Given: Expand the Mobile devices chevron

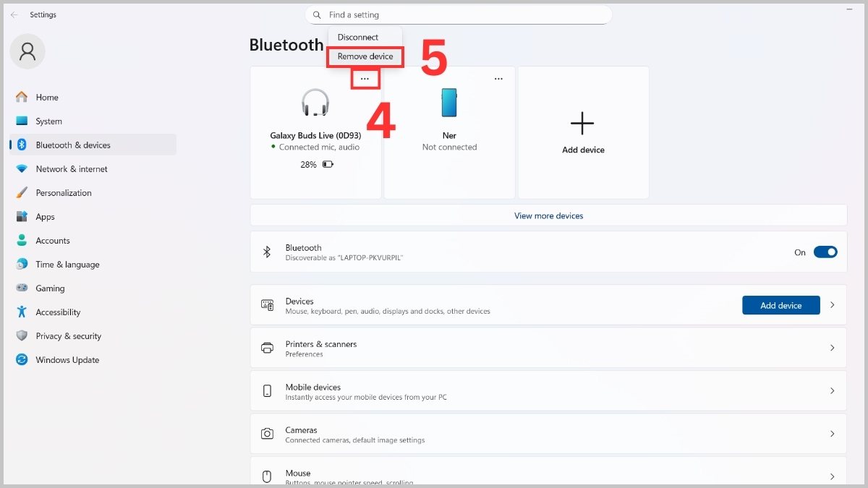Looking at the screenshot, I should [x=832, y=390].
